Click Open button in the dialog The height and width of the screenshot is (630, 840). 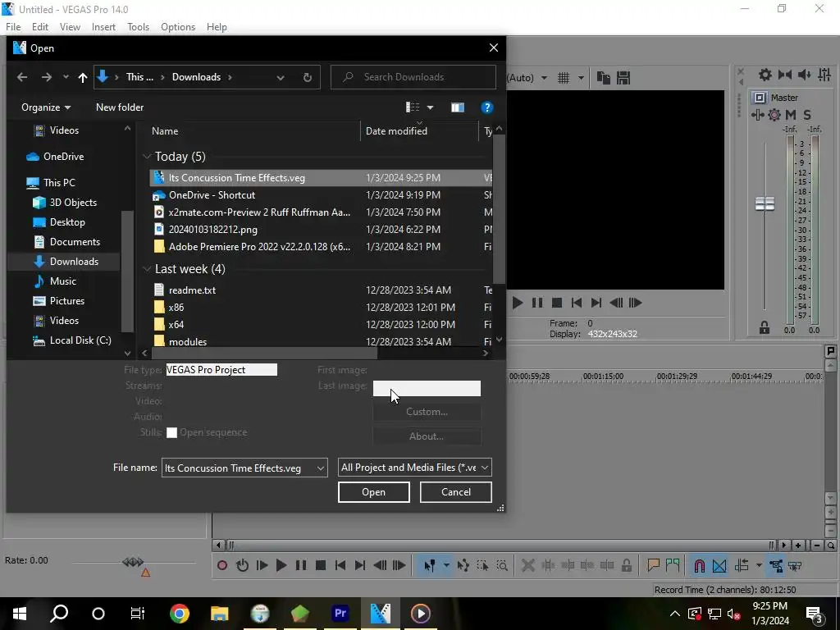click(x=374, y=492)
